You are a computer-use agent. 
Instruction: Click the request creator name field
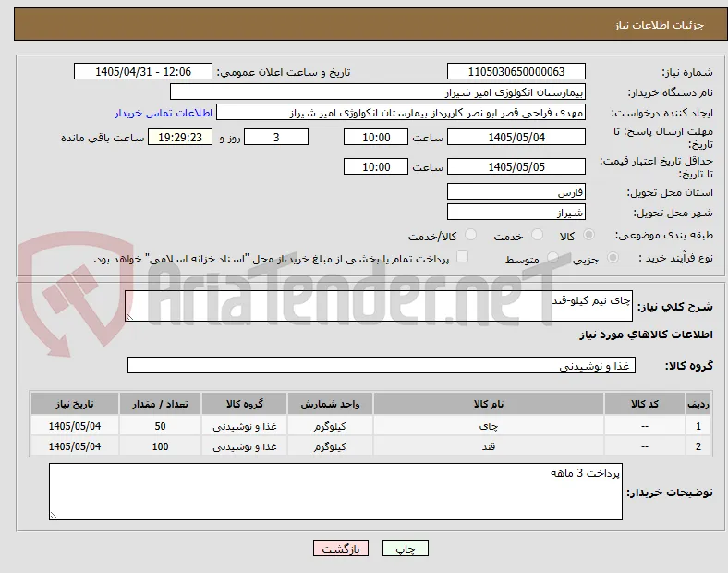(401, 113)
